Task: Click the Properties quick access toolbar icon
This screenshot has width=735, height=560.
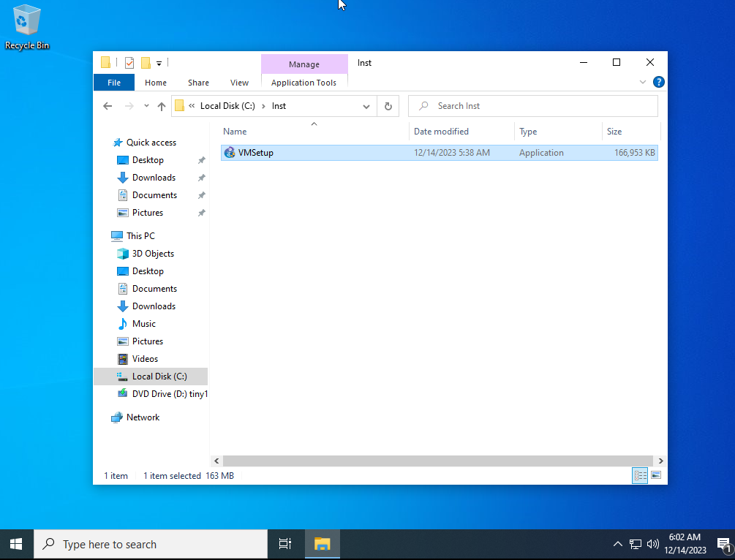Action: click(129, 62)
